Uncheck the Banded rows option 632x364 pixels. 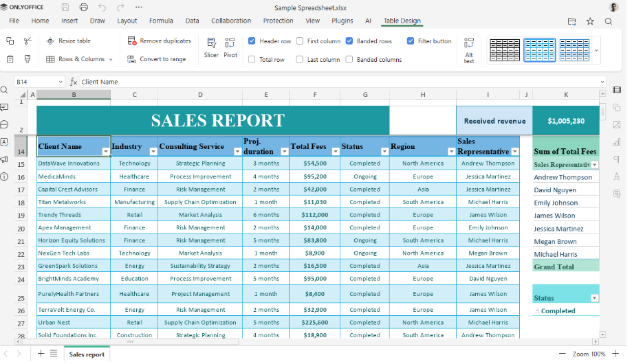click(x=349, y=41)
